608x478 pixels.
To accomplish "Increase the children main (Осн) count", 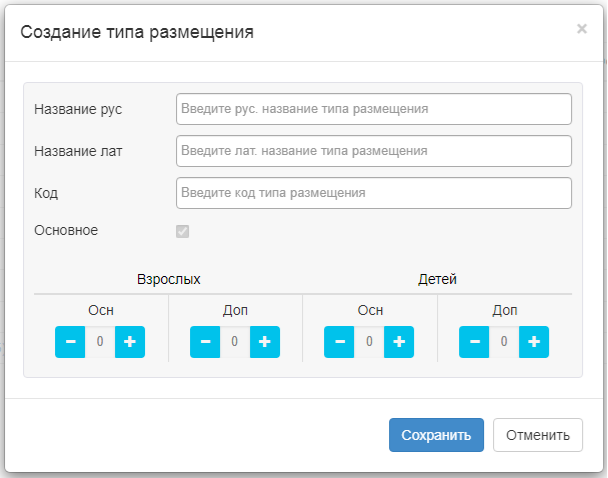I will click(x=399, y=342).
